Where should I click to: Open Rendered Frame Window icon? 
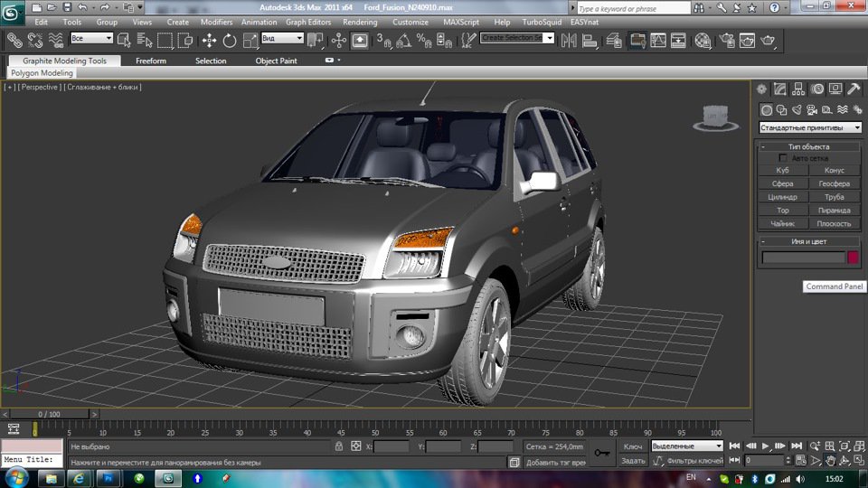(748, 41)
